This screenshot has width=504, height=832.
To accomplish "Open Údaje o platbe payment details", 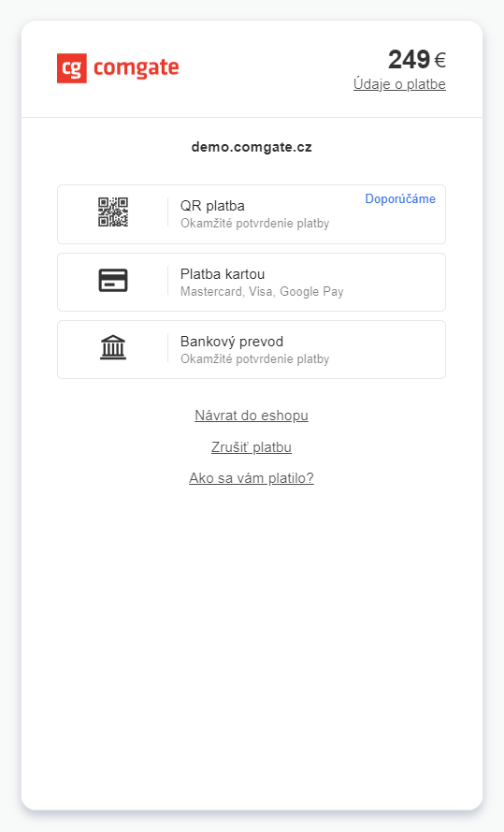I will click(399, 84).
